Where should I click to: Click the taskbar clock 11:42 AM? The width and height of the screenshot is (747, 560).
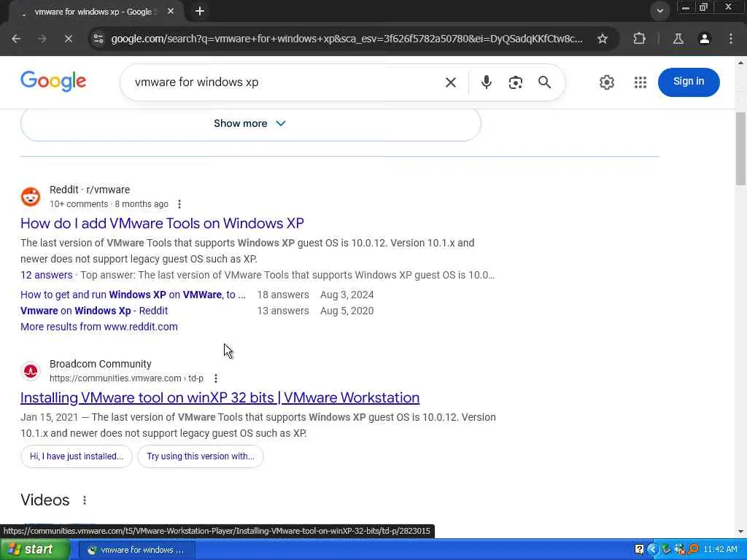point(720,550)
